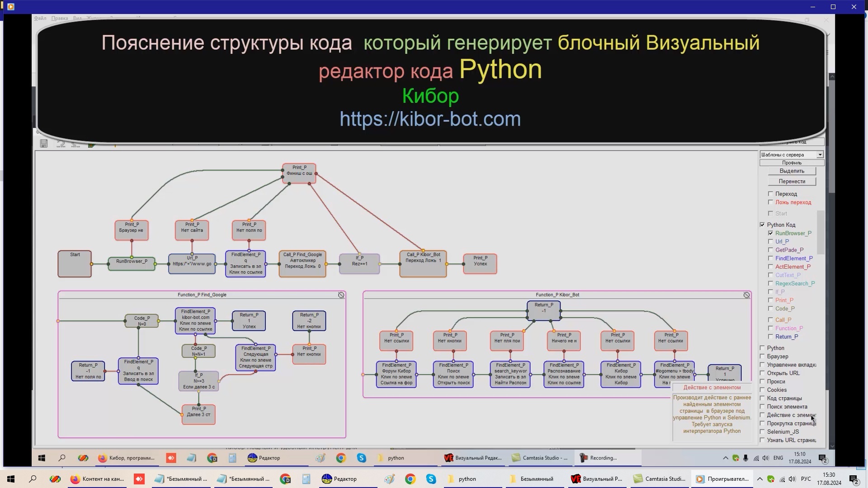
Task: Enable the Selenium_JS checkbox
Action: click(763, 432)
